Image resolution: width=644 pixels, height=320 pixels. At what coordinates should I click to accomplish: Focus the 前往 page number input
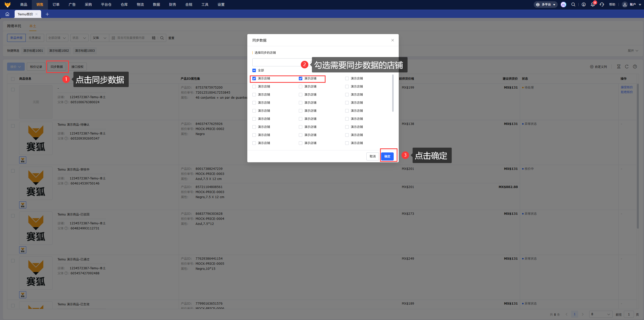point(629,314)
